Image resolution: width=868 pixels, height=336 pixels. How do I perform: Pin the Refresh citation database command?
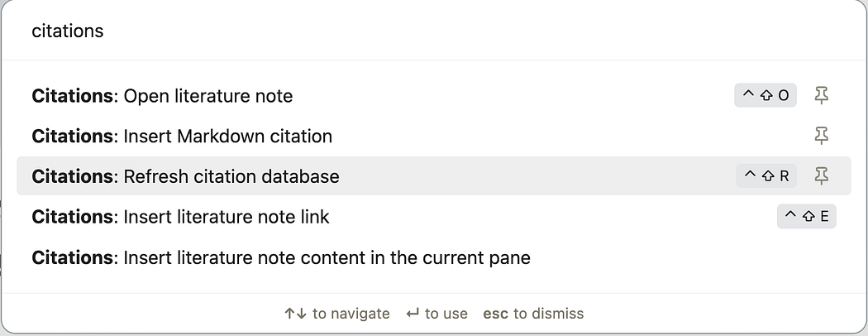tap(821, 175)
